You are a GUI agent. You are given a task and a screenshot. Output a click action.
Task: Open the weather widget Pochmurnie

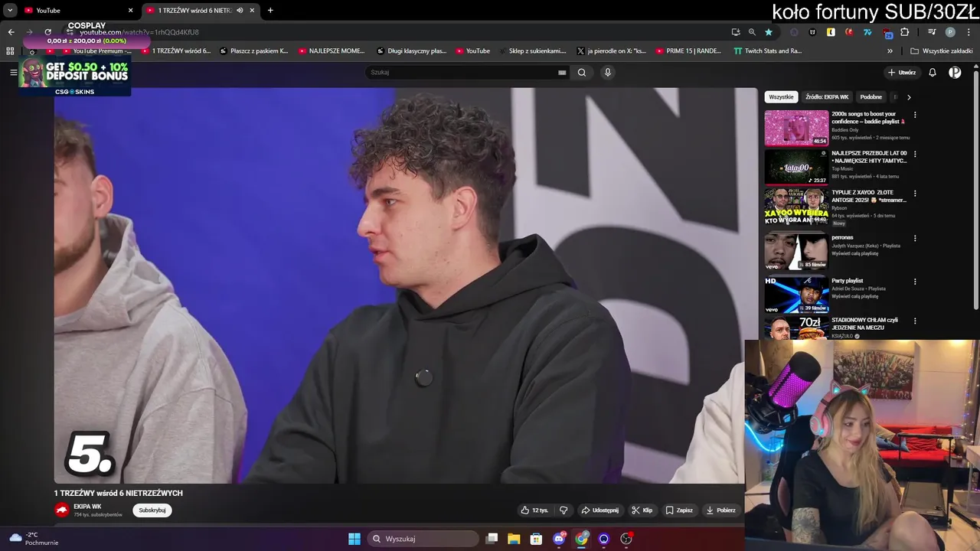pos(34,539)
